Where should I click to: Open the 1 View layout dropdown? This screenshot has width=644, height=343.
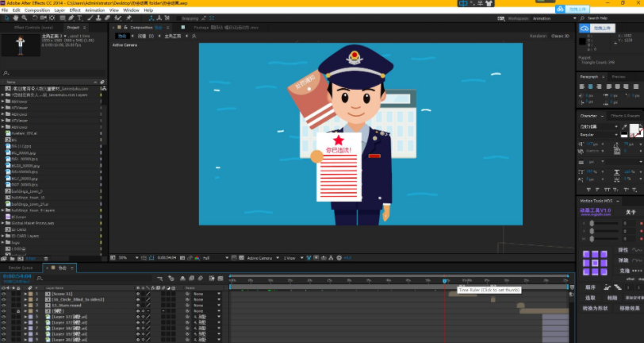point(293,258)
